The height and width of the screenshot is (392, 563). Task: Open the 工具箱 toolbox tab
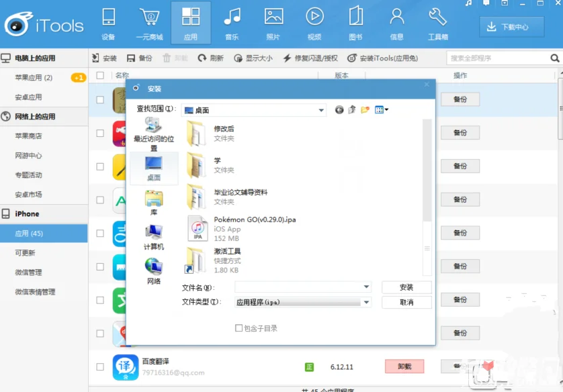pos(437,23)
